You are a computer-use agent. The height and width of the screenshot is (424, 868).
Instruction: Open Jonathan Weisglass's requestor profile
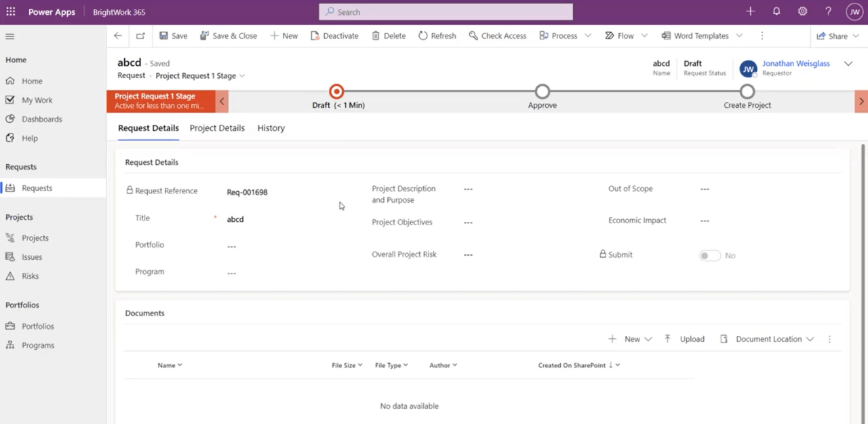(x=795, y=63)
